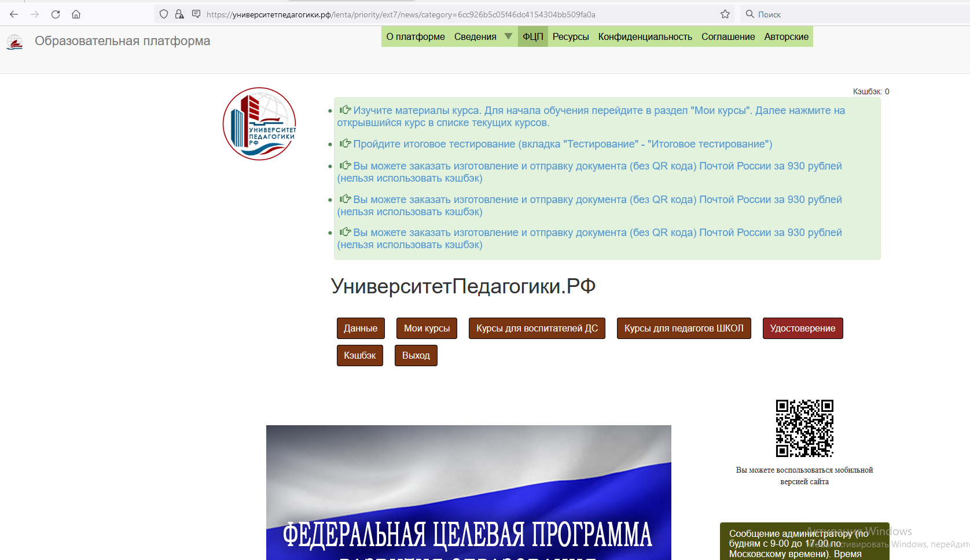The width and height of the screenshot is (970, 560).
Task: Click the QR code for mobile version
Action: click(x=804, y=428)
